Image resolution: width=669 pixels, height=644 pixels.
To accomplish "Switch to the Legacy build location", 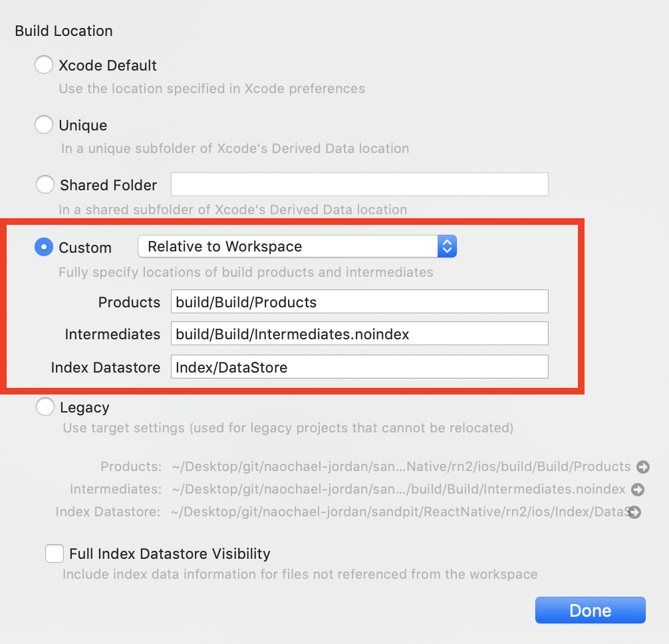I will point(45,407).
